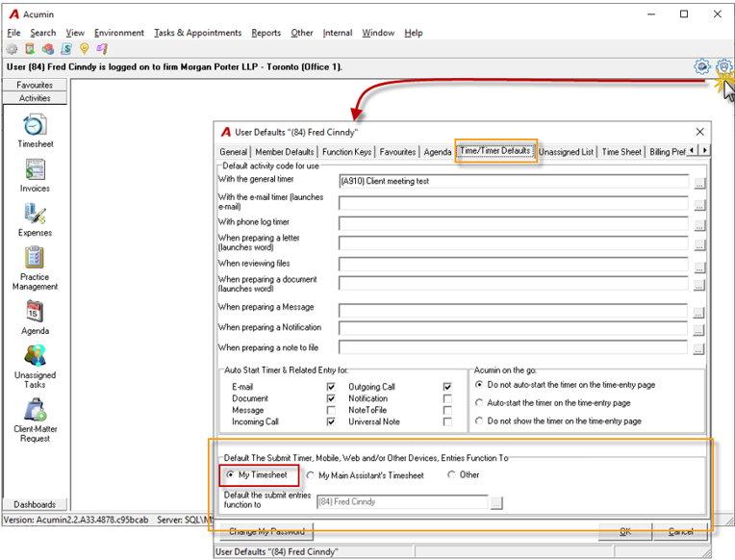Browse activity code for e-mail timer
735x560 pixels.
click(698, 205)
